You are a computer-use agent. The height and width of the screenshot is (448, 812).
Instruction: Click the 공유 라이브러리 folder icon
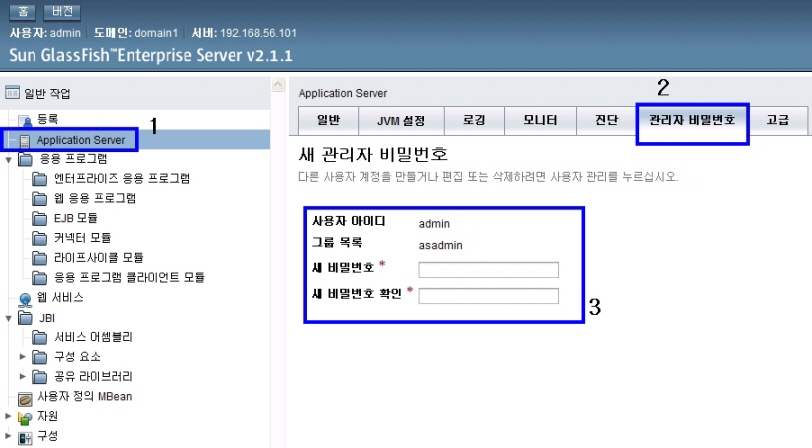point(39,377)
